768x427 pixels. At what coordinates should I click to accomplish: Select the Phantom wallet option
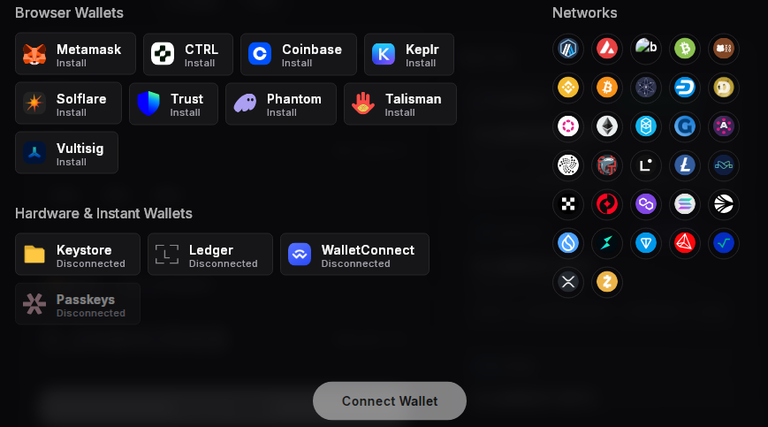(281, 104)
